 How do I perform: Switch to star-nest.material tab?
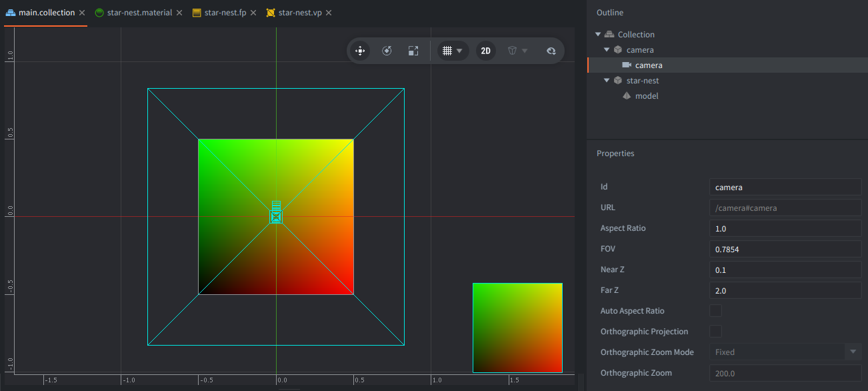pos(139,13)
